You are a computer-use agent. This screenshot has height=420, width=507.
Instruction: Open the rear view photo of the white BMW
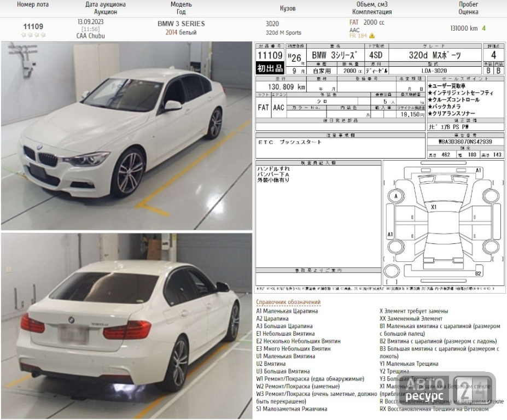point(126,326)
